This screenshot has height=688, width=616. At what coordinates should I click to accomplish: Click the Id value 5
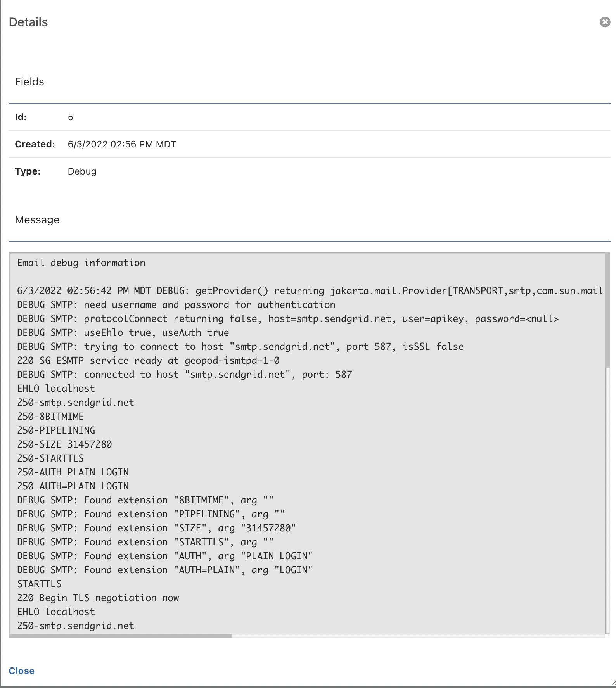[71, 117]
